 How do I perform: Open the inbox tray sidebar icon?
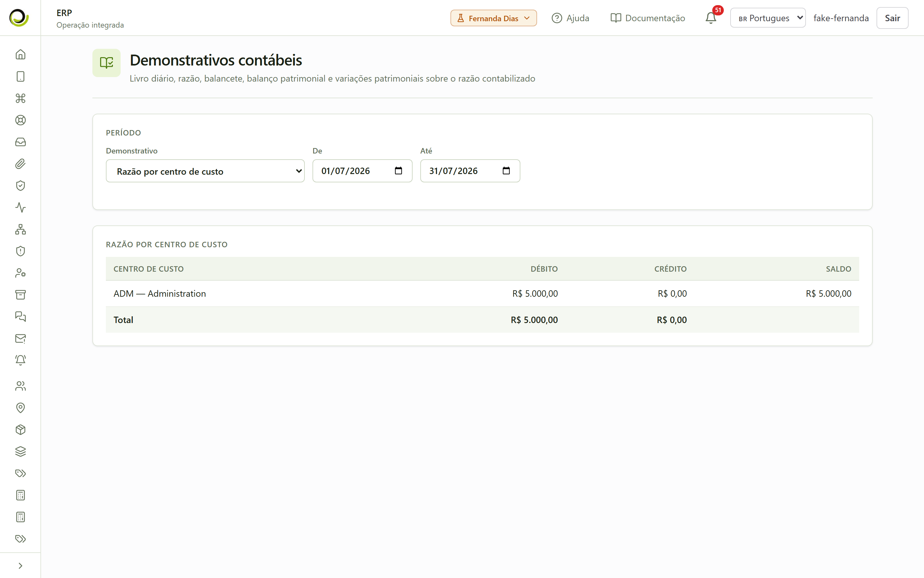click(x=20, y=142)
